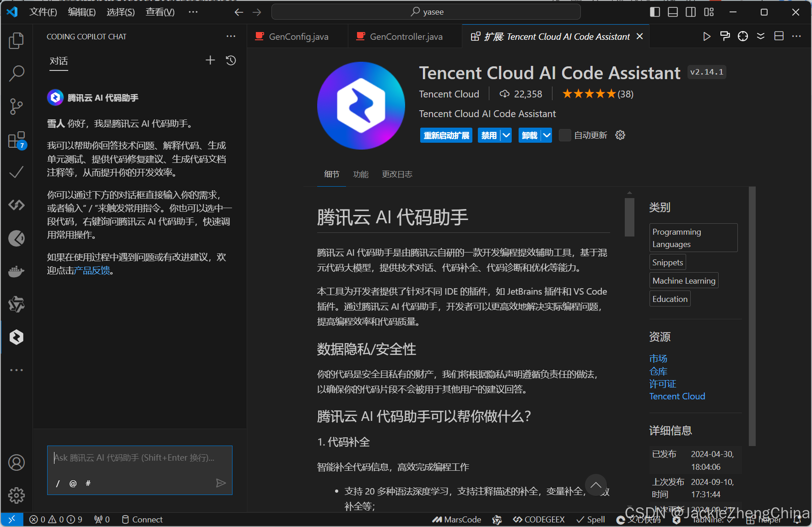Open the Search view in activity bar
812x527 pixels.
coord(16,73)
